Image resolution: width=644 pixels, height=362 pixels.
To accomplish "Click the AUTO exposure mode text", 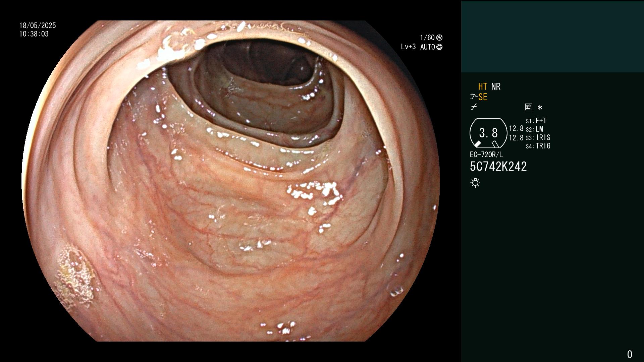I will [428, 47].
